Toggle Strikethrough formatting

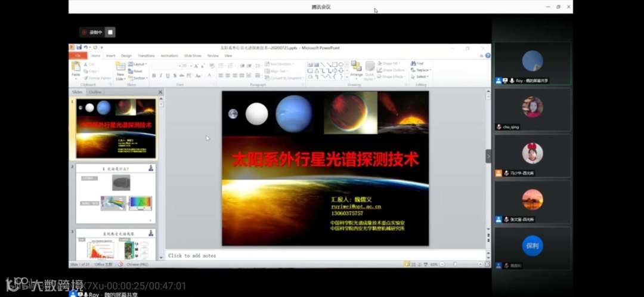click(181, 76)
